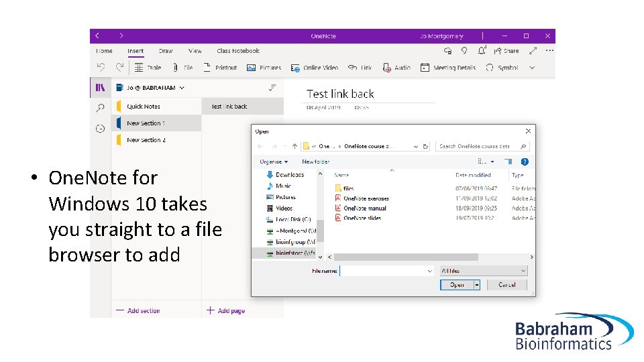Open the notifications bell
The image size is (644, 362).
482,50
